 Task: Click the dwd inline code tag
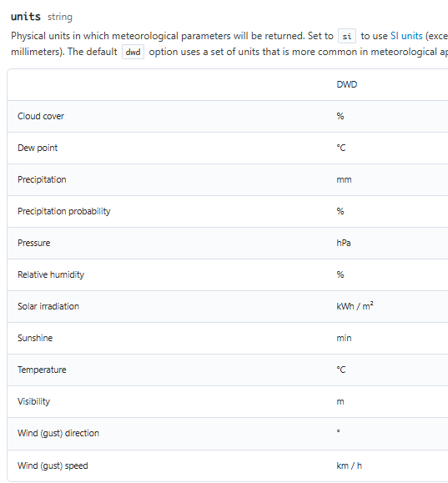tap(133, 52)
